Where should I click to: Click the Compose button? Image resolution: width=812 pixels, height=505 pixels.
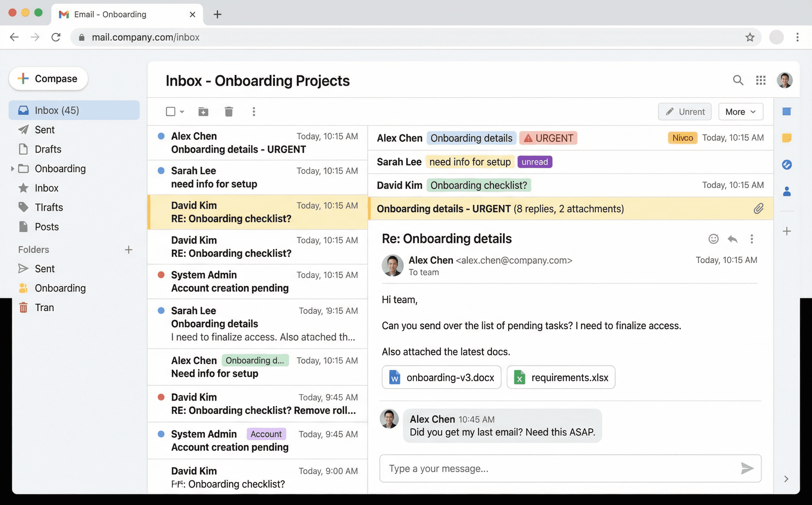click(48, 79)
